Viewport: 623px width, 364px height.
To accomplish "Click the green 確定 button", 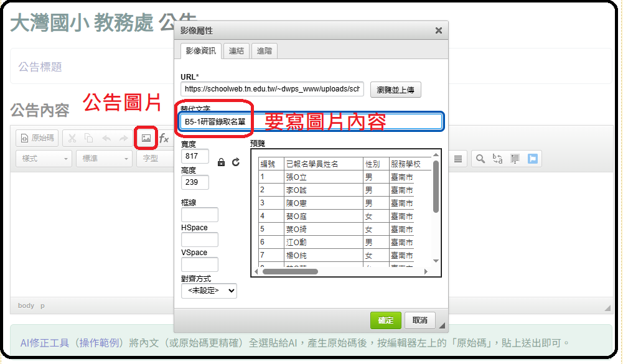I will click(385, 320).
